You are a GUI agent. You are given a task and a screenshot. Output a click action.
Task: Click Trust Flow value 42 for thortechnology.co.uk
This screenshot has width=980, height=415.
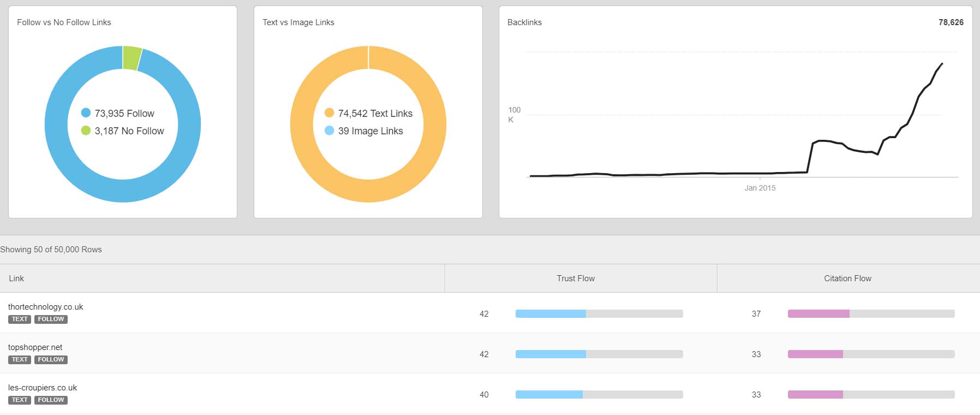tap(484, 314)
